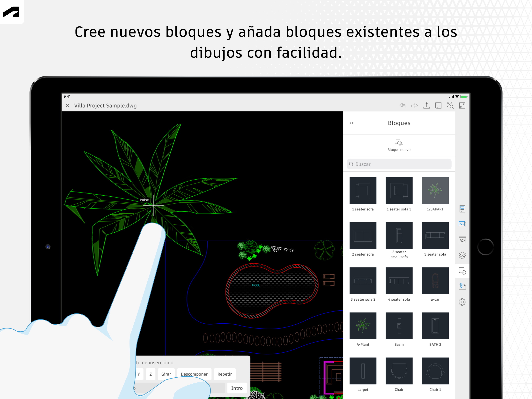Choose the 4 seater sofa block
The height and width of the screenshot is (399, 532).
pos(399,281)
